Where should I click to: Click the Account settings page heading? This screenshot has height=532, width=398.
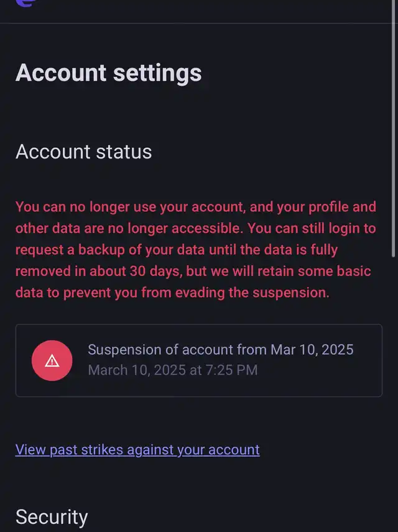click(109, 73)
